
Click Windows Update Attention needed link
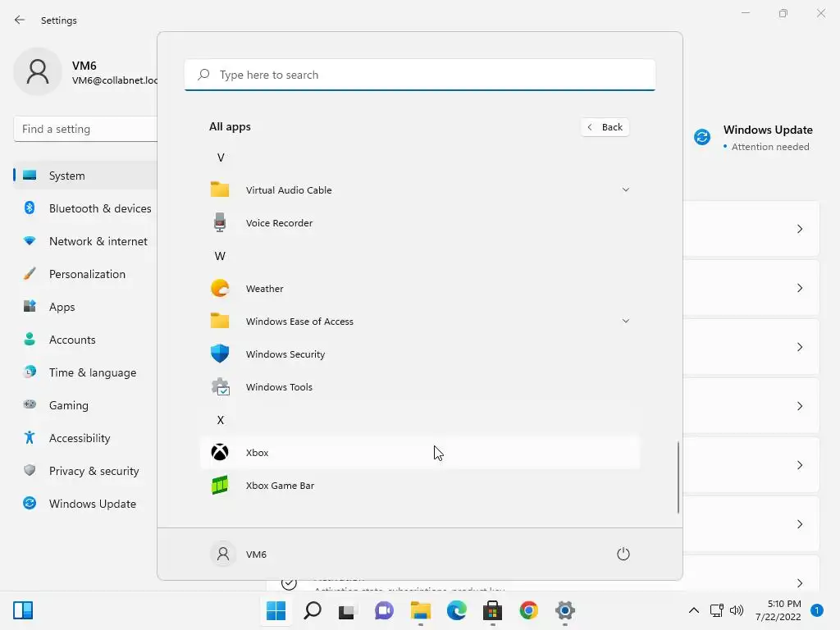(770, 147)
